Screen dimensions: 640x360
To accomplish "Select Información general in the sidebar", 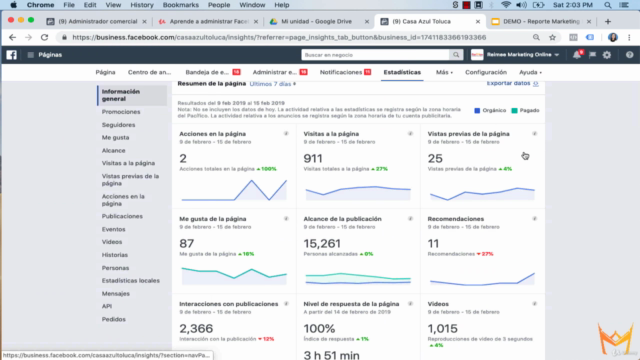I will tap(132, 95).
